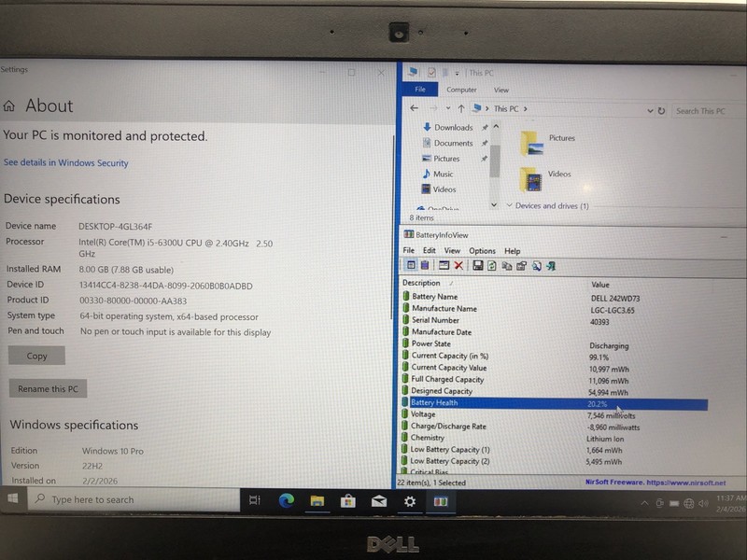Select the Designed Capacity row
Viewport: 747px width, 560px height.
[555, 391]
